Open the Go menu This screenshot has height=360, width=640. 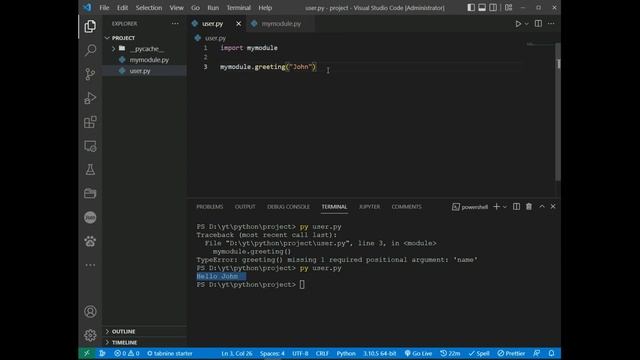[196, 8]
